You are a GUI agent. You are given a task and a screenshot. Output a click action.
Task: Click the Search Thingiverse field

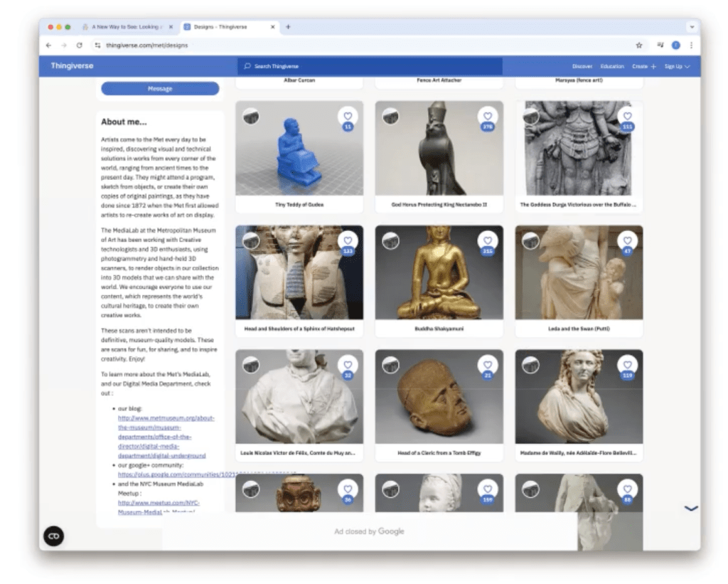point(370,66)
